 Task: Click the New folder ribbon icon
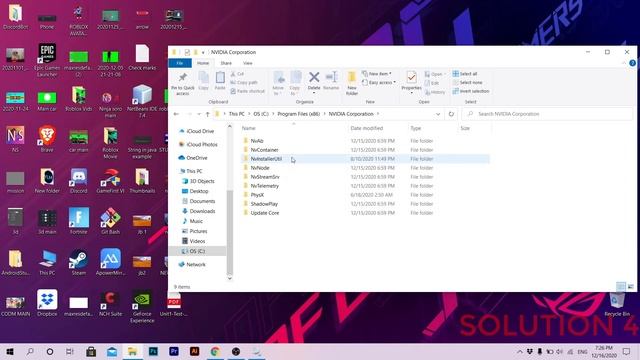click(x=352, y=83)
